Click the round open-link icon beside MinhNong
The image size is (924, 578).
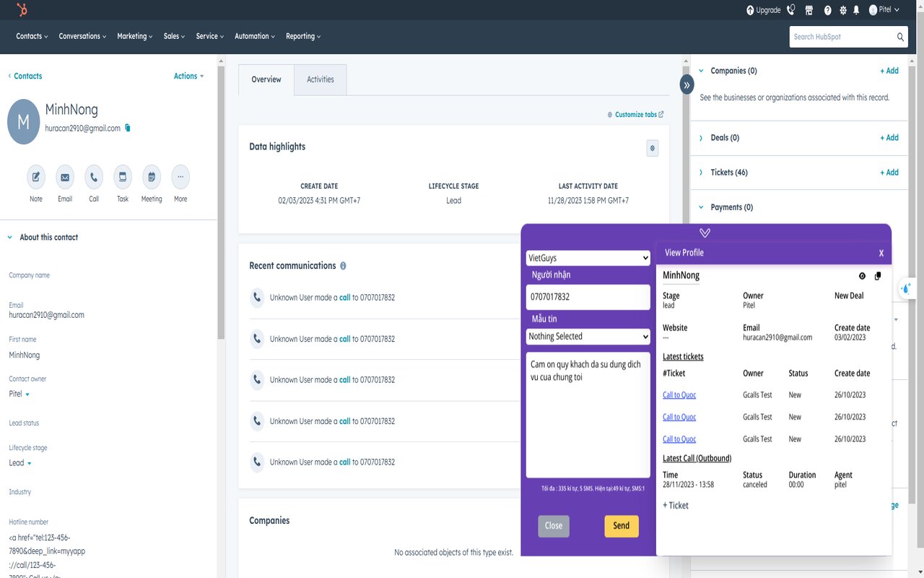pos(862,276)
